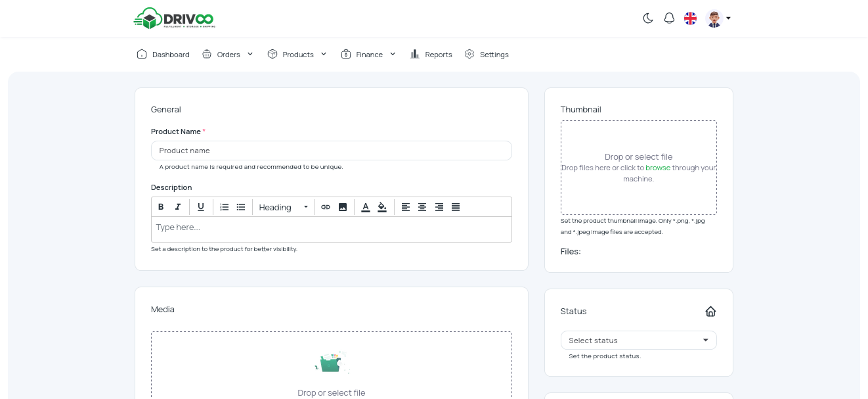Expand the Products menu
868x399 pixels.
pos(297,55)
